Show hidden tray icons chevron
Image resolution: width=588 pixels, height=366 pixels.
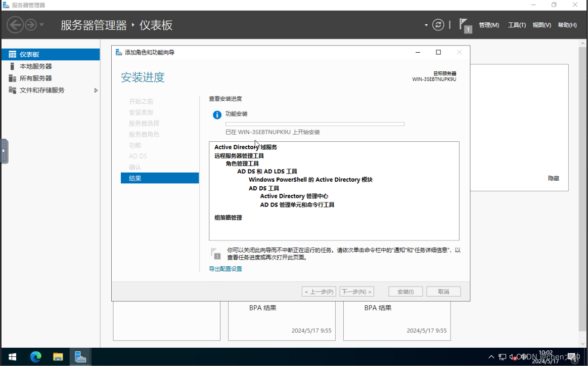tap(491, 357)
